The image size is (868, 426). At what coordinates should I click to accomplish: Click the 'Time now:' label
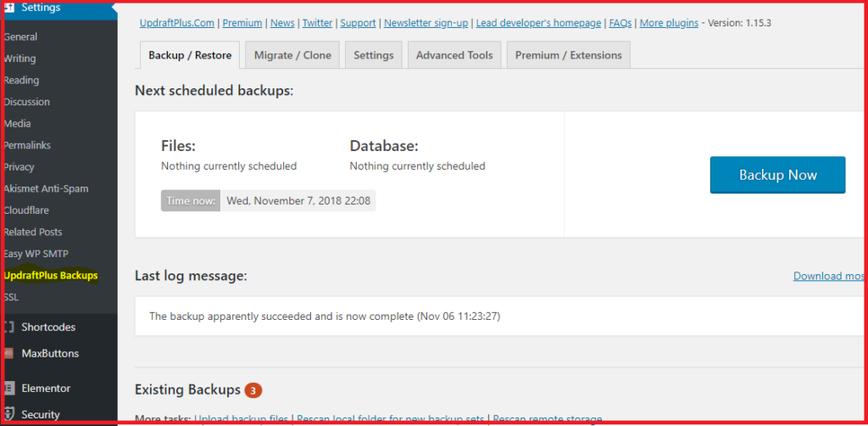(191, 201)
